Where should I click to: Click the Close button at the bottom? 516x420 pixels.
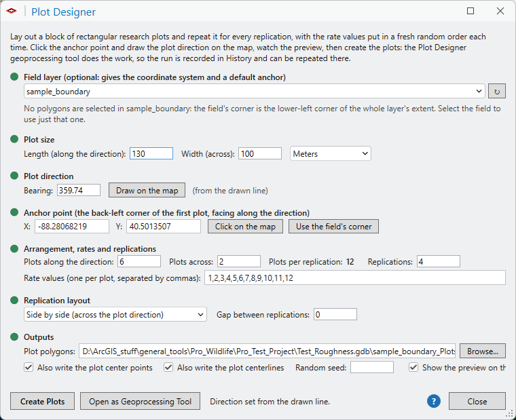pyautogui.click(x=477, y=401)
